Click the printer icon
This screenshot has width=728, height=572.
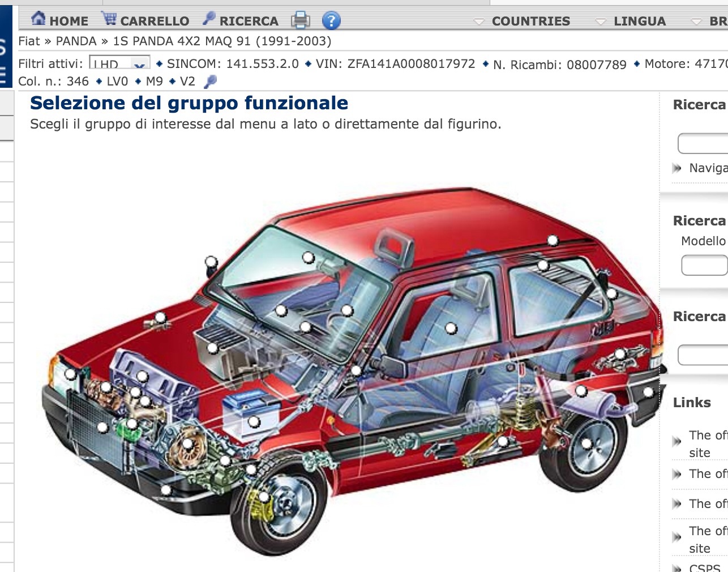[301, 20]
